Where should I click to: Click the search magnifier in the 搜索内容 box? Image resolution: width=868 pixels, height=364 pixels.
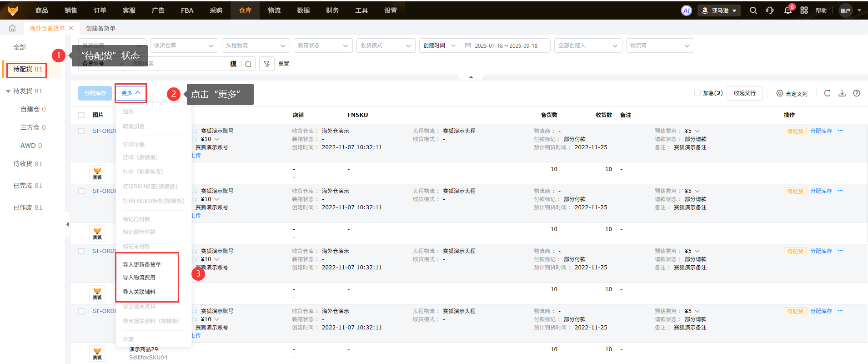[248, 64]
